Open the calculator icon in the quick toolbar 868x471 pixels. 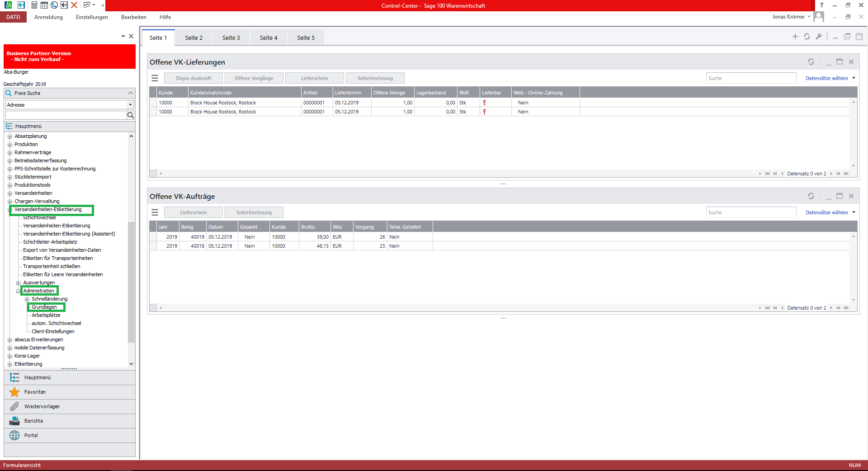coord(34,5)
